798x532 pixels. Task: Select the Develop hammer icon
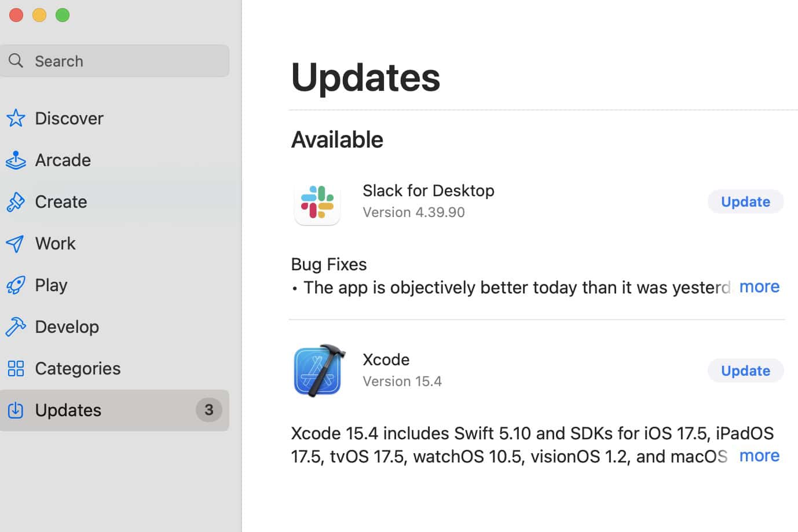click(x=16, y=327)
